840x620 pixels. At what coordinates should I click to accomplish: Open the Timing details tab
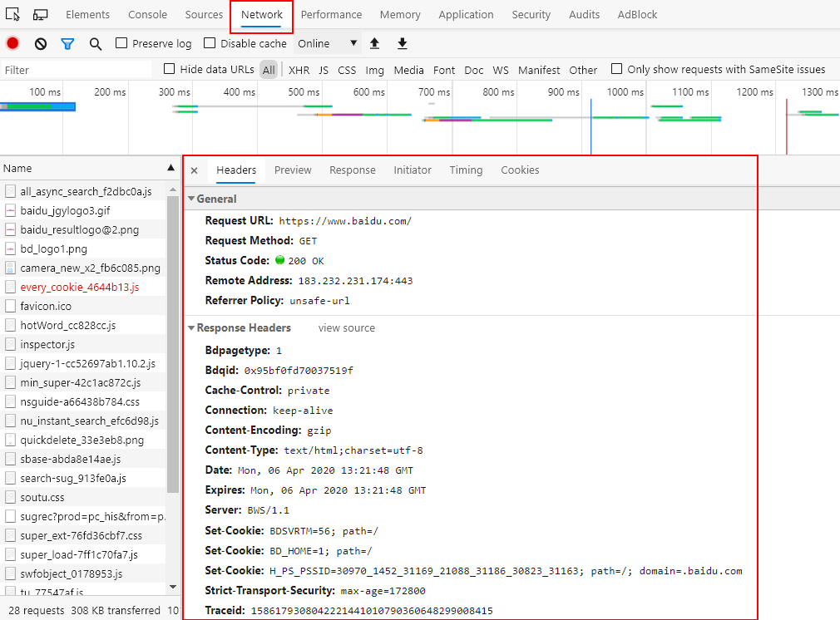click(466, 170)
